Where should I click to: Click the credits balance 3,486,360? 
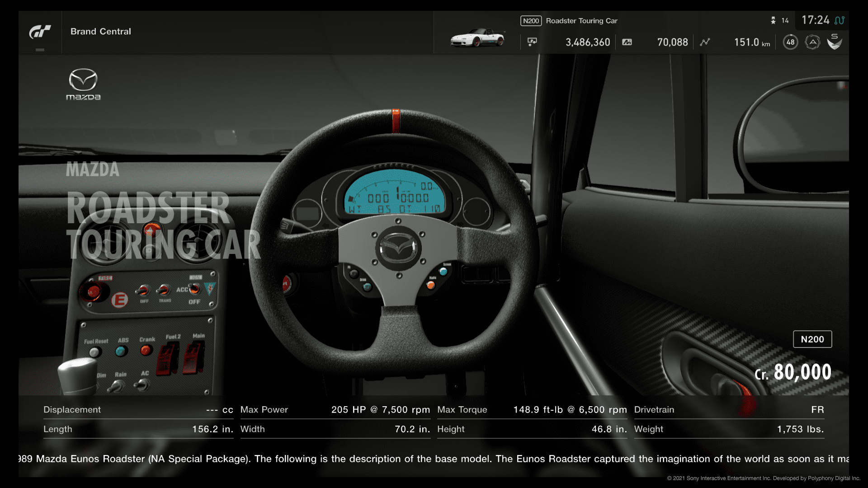point(588,42)
